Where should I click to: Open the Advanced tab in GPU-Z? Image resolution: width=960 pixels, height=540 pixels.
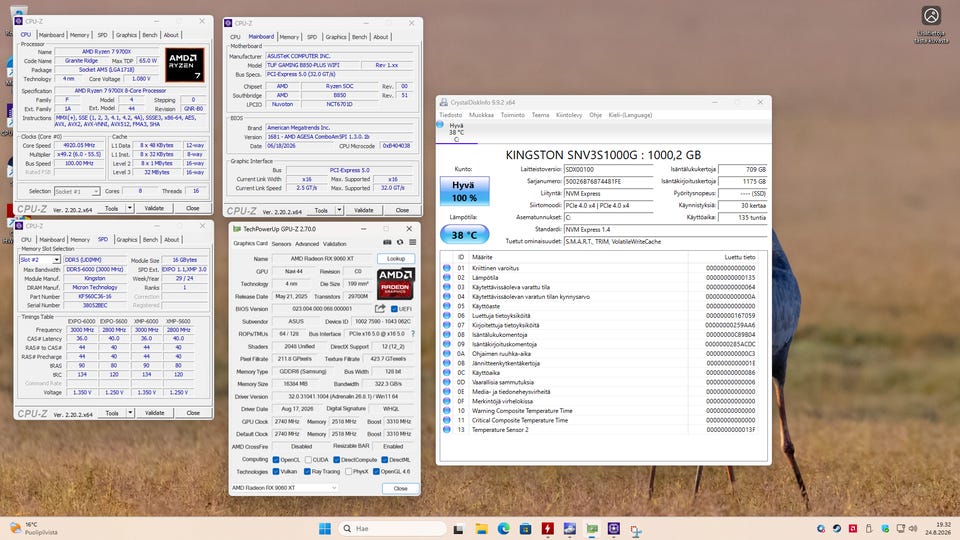(307, 244)
